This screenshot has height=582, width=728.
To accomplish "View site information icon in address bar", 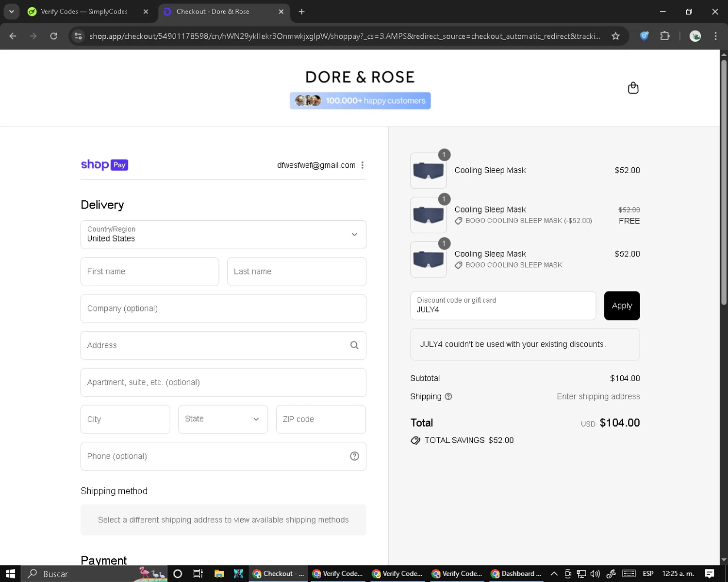I will coord(78,36).
